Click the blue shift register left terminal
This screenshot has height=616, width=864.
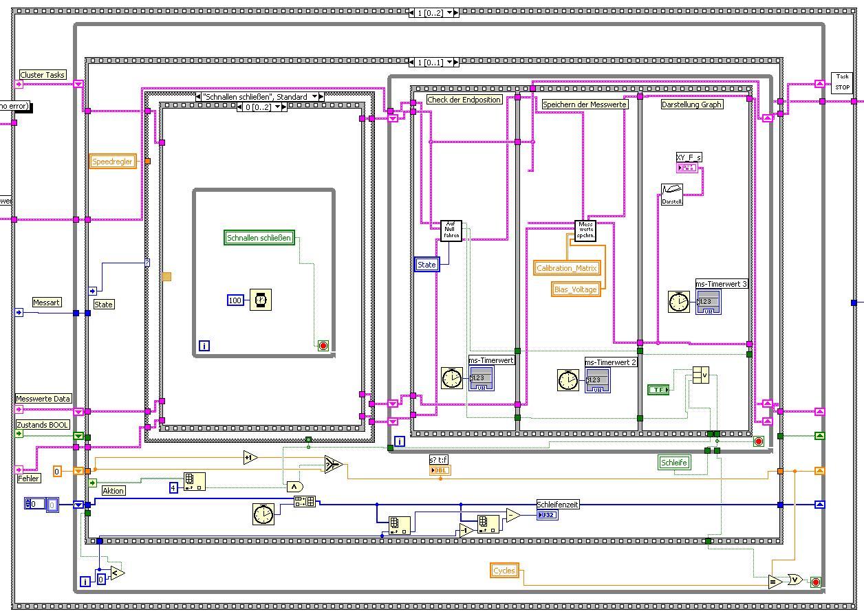pyautogui.click(x=78, y=505)
